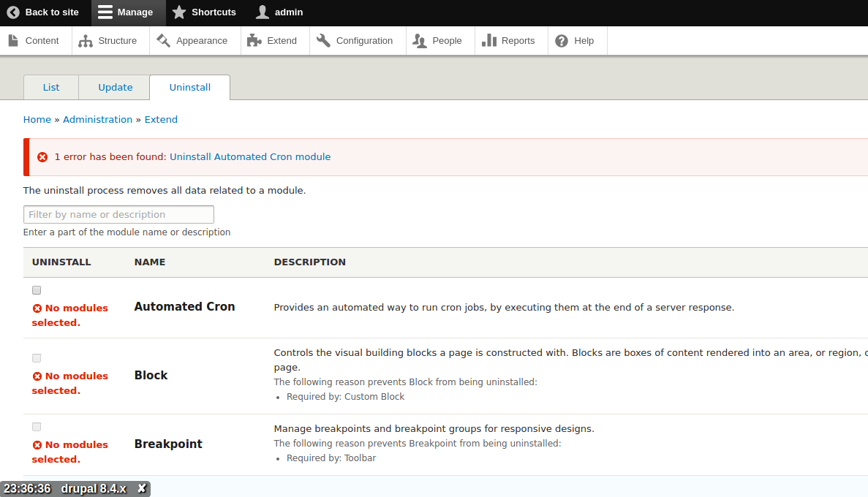
Task: Select the People icon in the toolbar
Action: click(x=420, y=41)
